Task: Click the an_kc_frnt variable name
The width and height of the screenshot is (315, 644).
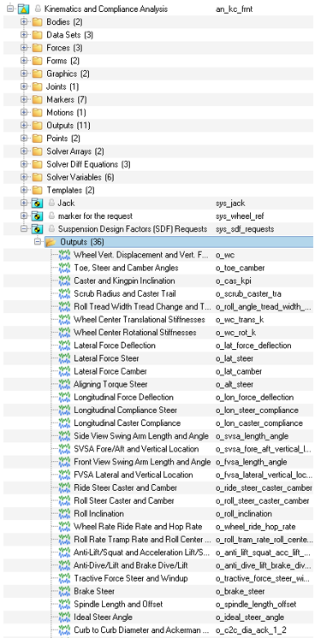Action: click(x=234, y=9)
